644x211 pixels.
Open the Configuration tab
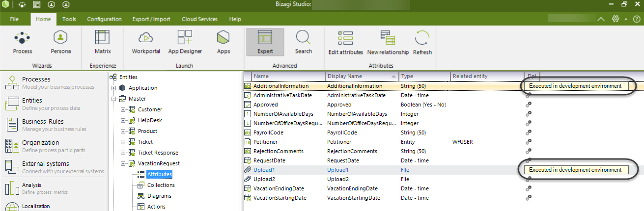[104, 19]
